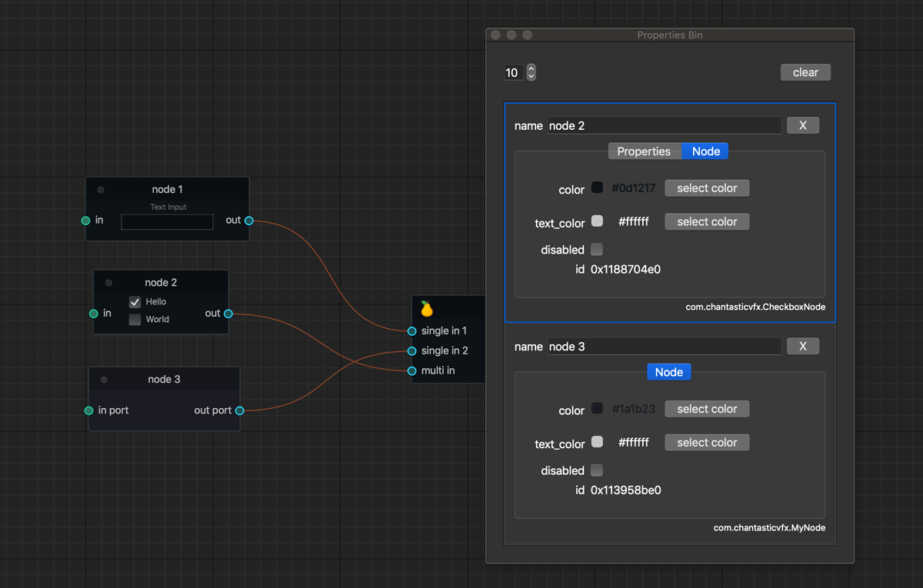Click the 'single in 1' input port
The height and width of the screenshot is (588, 923).
412,331
